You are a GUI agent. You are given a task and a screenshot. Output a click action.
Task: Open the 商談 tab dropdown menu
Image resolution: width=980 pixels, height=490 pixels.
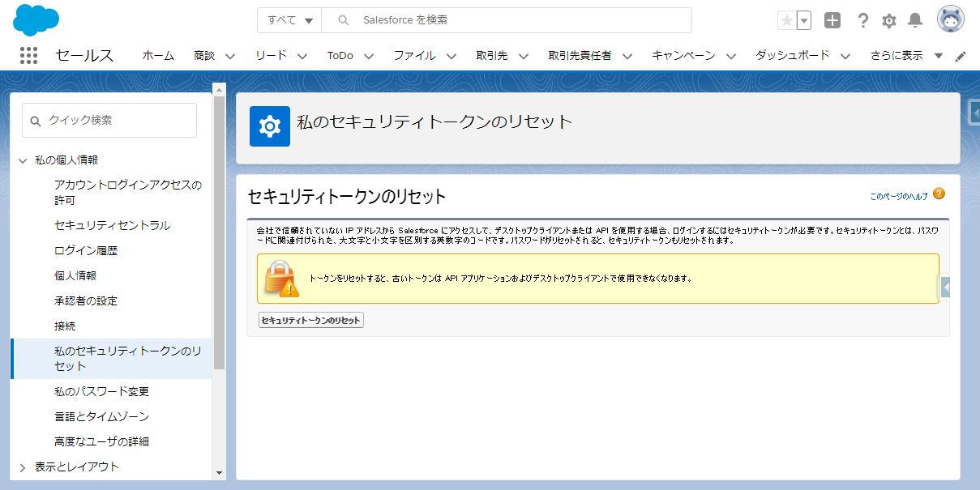pyautogui.click(x=229, y=55)
